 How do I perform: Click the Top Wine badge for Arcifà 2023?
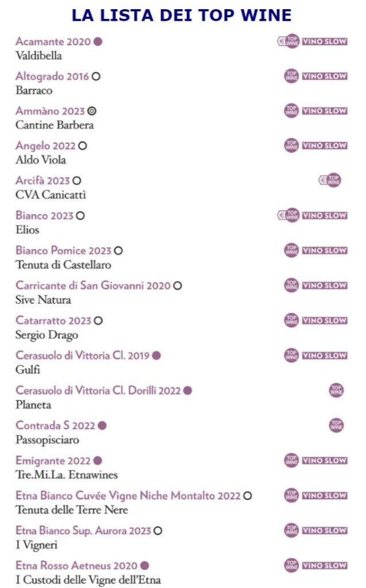[334, 180]
